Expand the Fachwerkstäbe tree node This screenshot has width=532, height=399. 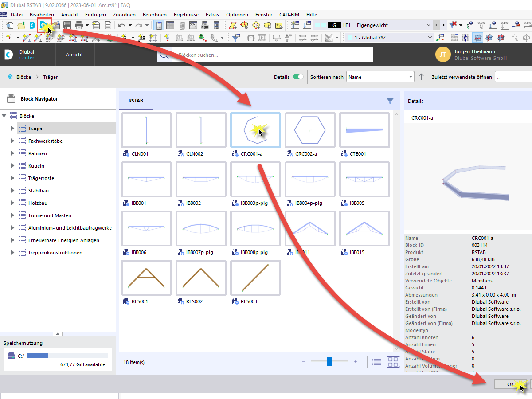tap(13, 141)
